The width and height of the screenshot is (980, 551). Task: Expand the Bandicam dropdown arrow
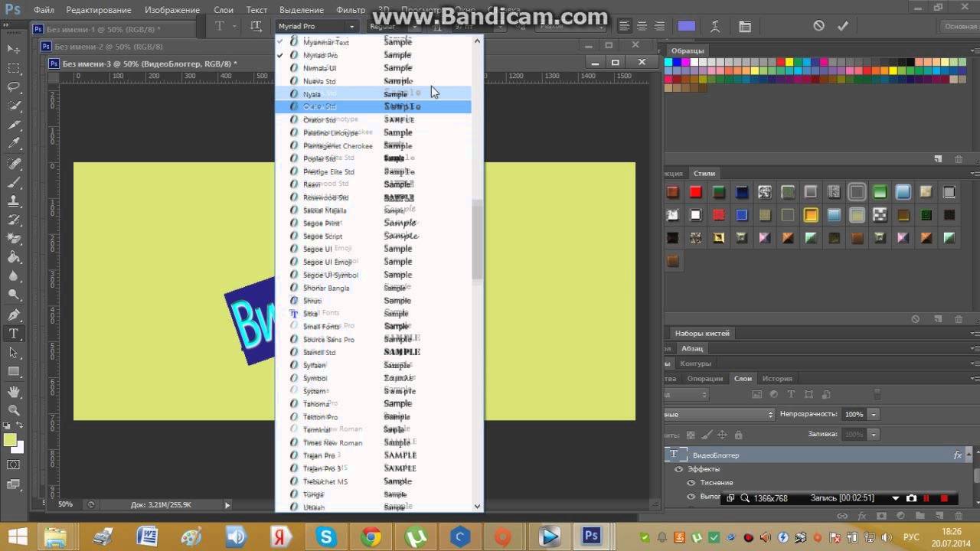[x=895, y=498]
